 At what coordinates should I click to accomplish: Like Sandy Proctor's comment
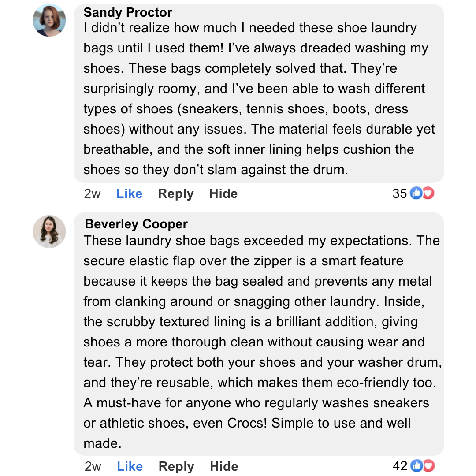coord(129,194)
